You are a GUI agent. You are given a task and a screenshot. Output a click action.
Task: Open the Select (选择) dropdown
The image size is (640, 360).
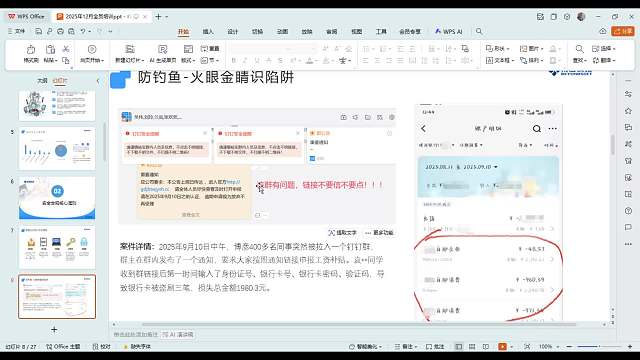coord(604,49)
